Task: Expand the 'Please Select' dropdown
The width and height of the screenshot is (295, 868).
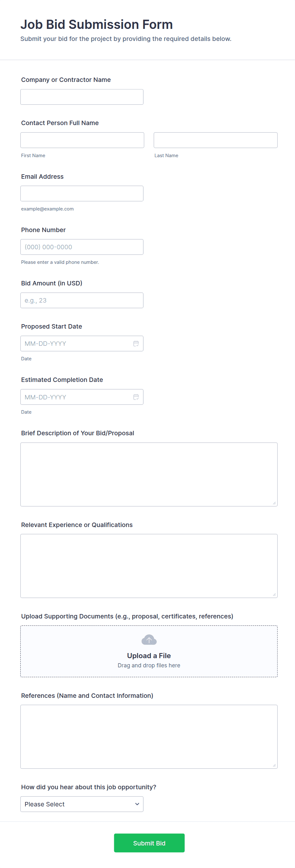Action: pyautogui.click(x=82, y=804)
